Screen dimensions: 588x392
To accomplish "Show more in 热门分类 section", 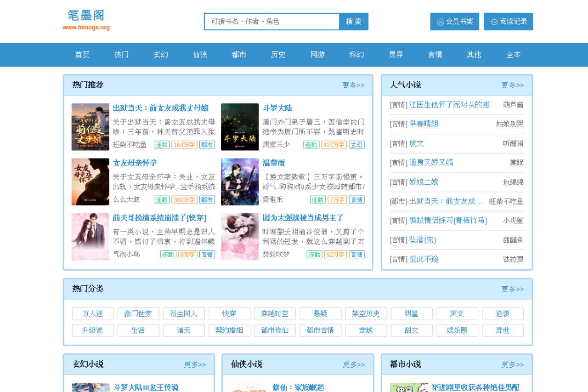I will pos(512,289).
